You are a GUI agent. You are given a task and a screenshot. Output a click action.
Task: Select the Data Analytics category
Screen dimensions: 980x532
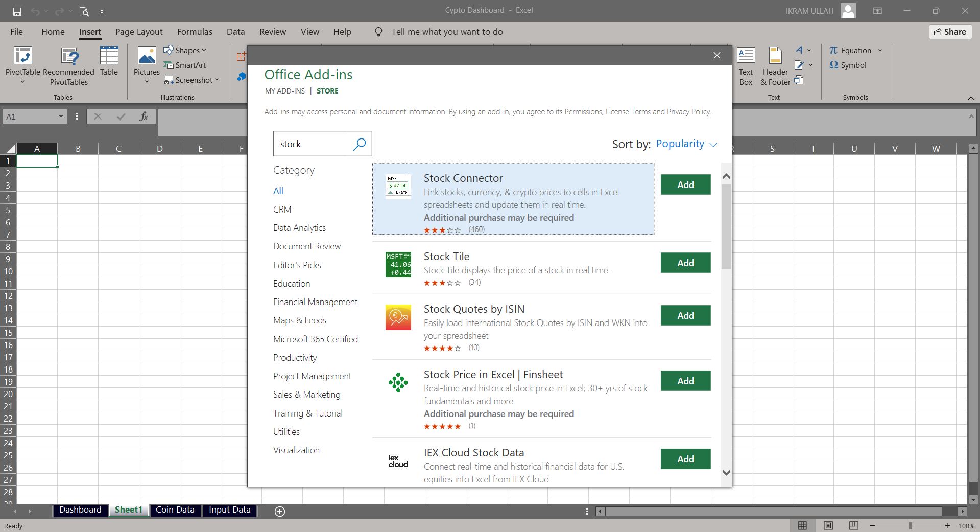tap(299, 228)
